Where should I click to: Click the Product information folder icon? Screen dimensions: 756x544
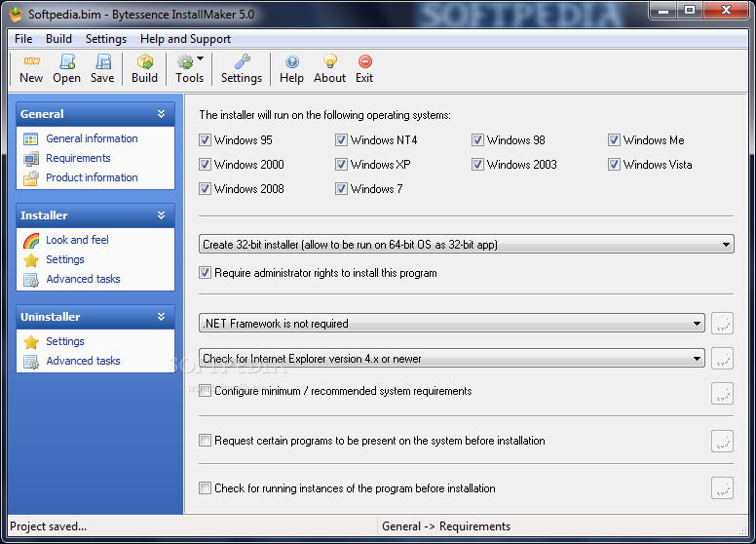[31, 178]
